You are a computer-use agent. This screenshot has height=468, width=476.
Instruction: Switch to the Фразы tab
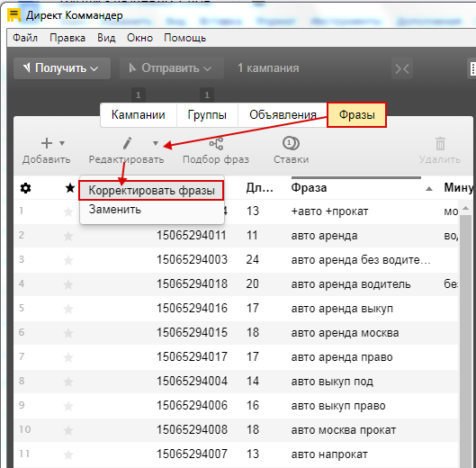point(356,115)
